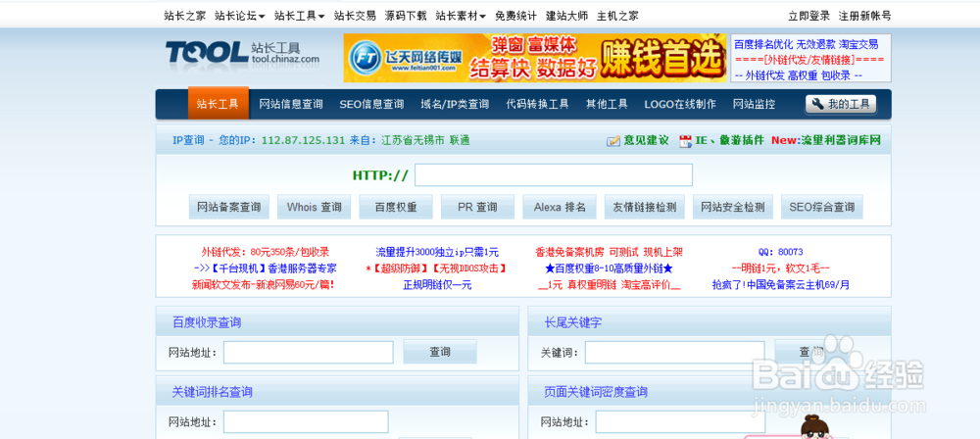Switch to SEO信息查询 tab

[x=371, y=105]
